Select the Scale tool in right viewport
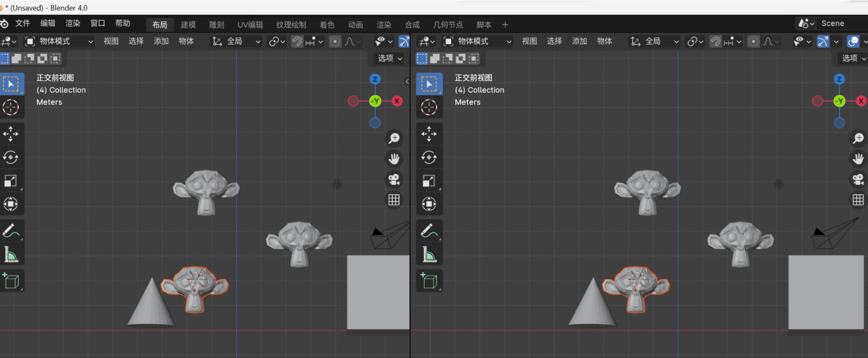 [429, 181]
